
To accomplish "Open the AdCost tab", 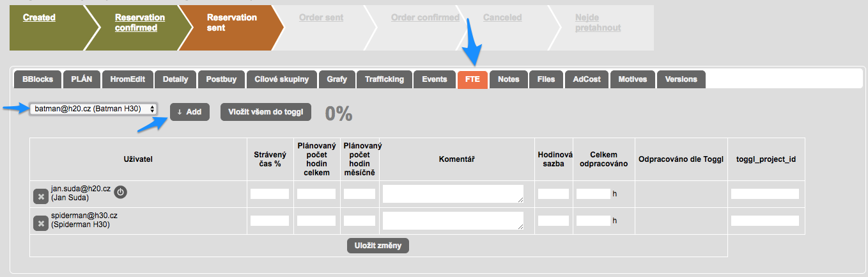I will [587, 79].
